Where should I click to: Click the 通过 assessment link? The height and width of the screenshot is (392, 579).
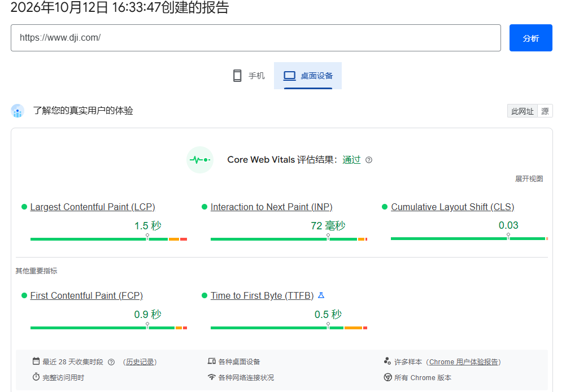coord(351,160)
